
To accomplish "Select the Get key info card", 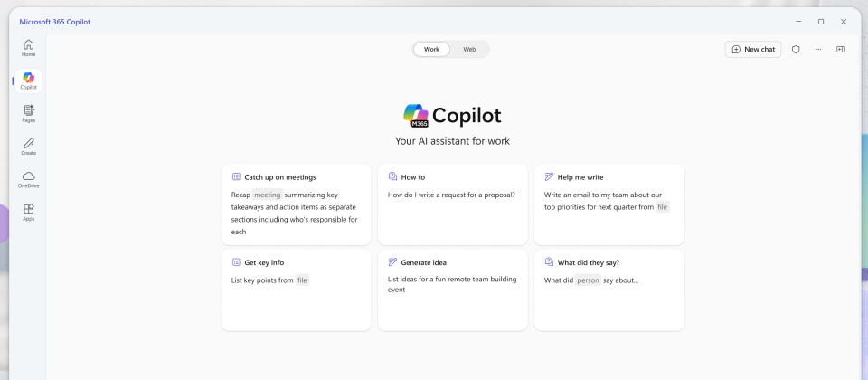I will point(296,290).
